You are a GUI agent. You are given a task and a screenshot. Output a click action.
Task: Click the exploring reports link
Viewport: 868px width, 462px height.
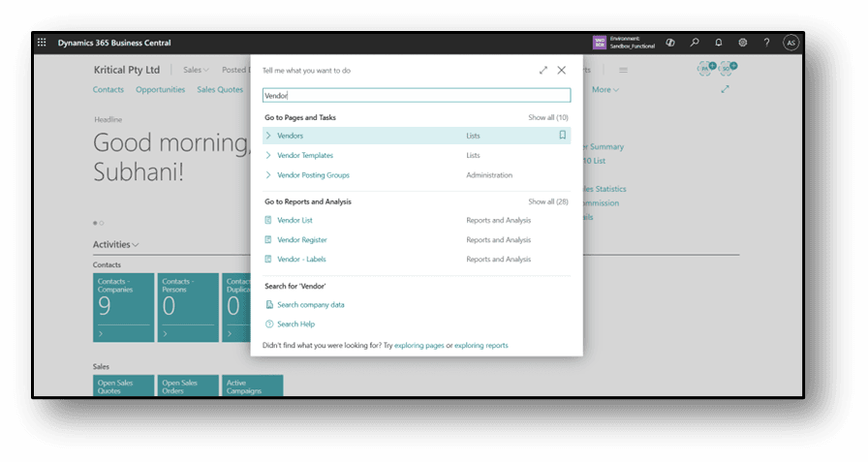tap(481, 346)
